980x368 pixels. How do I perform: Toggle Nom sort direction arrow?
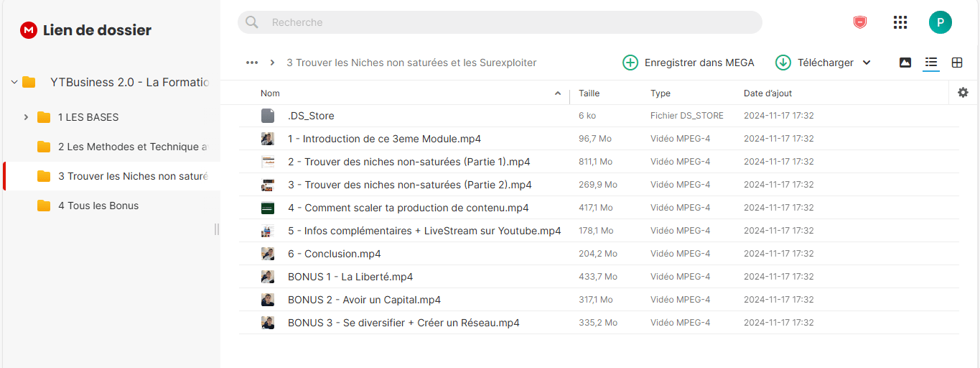(558, 93)
